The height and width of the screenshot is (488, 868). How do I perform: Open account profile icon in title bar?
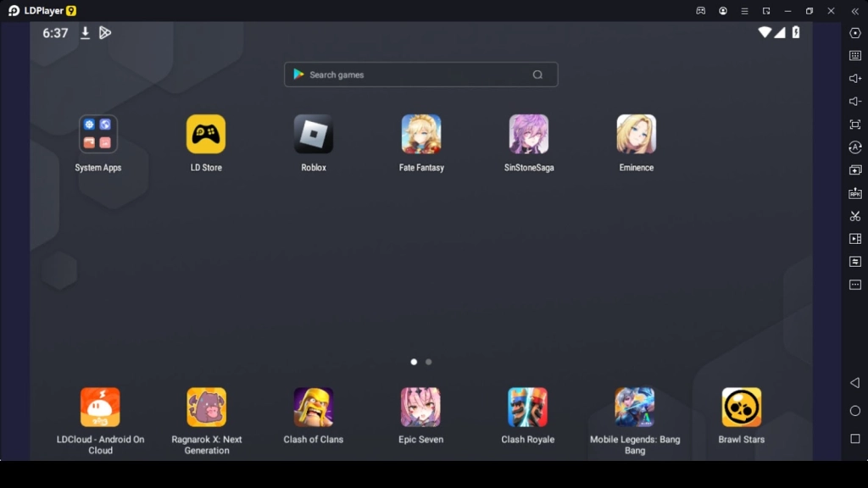[723, 11]
